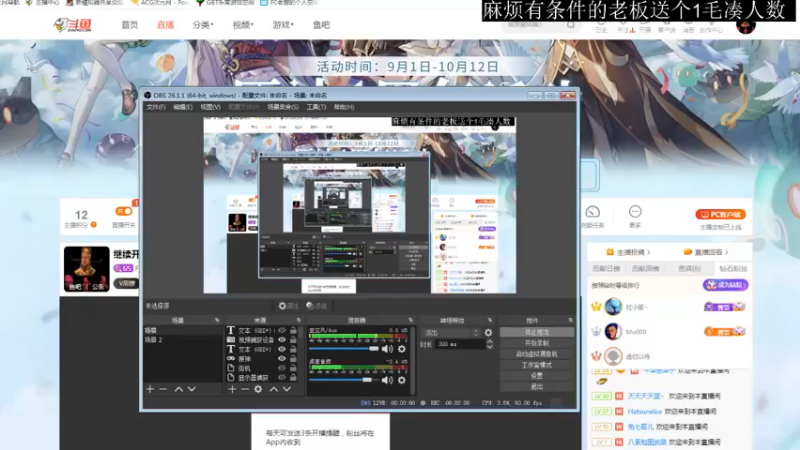Move the source up with the up arrow

click(x=274, y=389)
